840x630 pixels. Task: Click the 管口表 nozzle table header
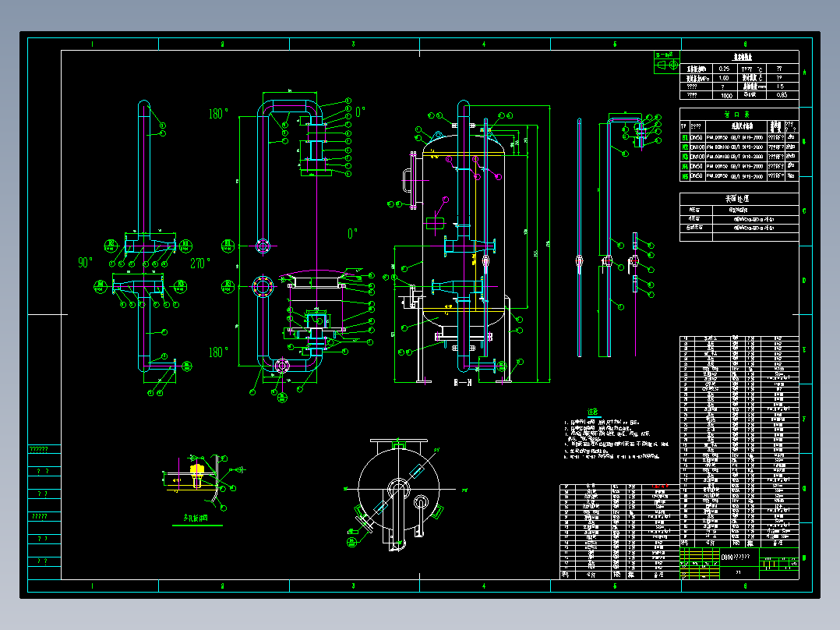pos(736,114)
